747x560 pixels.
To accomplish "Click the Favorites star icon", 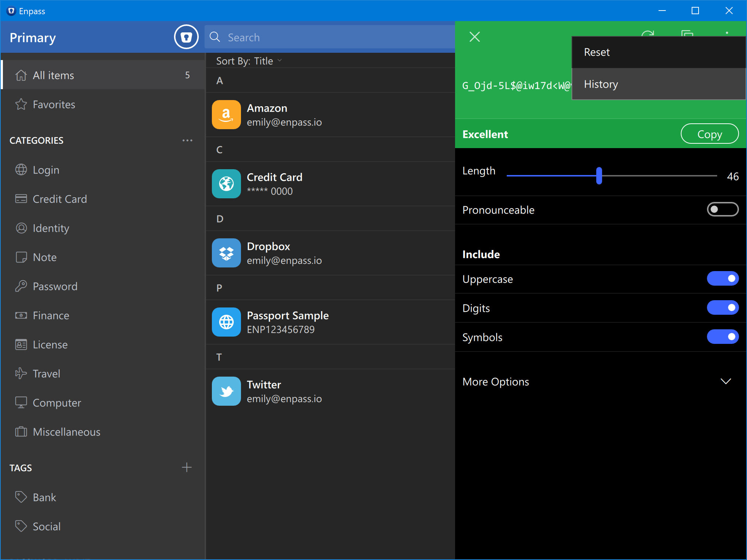I will click(x=21, y=104).
